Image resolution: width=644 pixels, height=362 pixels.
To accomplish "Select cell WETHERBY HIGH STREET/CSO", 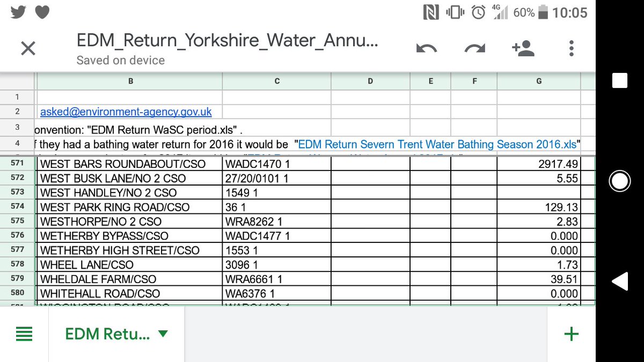I will coord(129,250).
